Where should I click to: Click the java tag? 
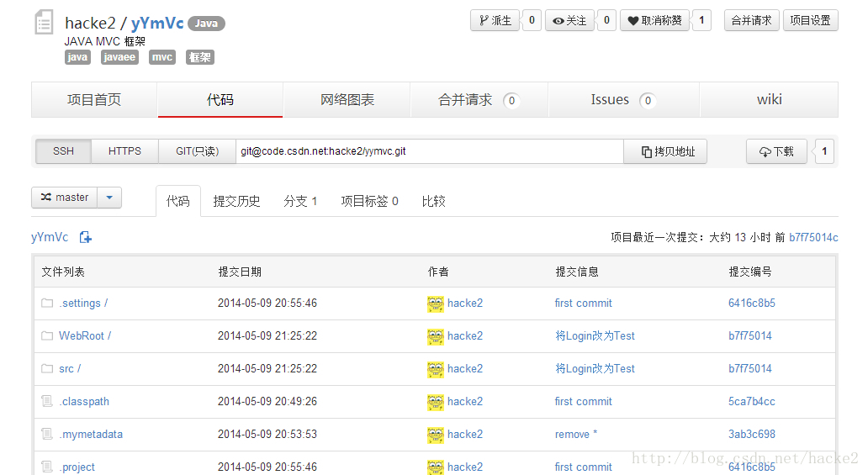click(x=77, y=57)
